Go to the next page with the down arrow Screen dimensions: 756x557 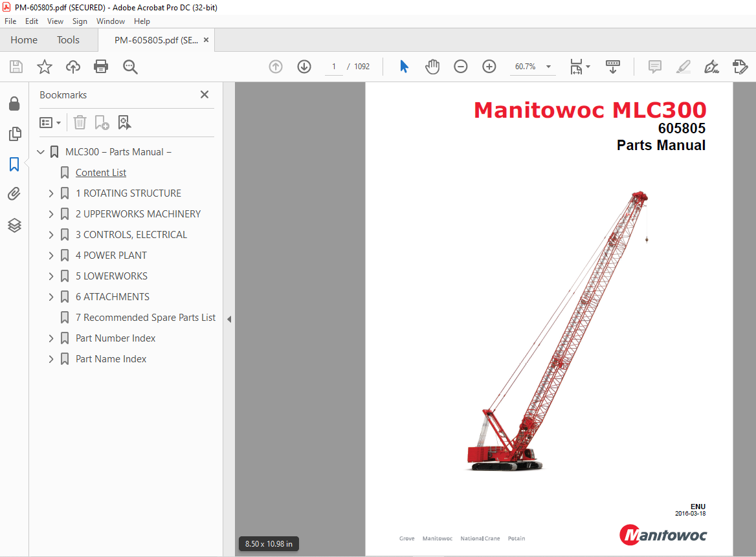(304, 67)
